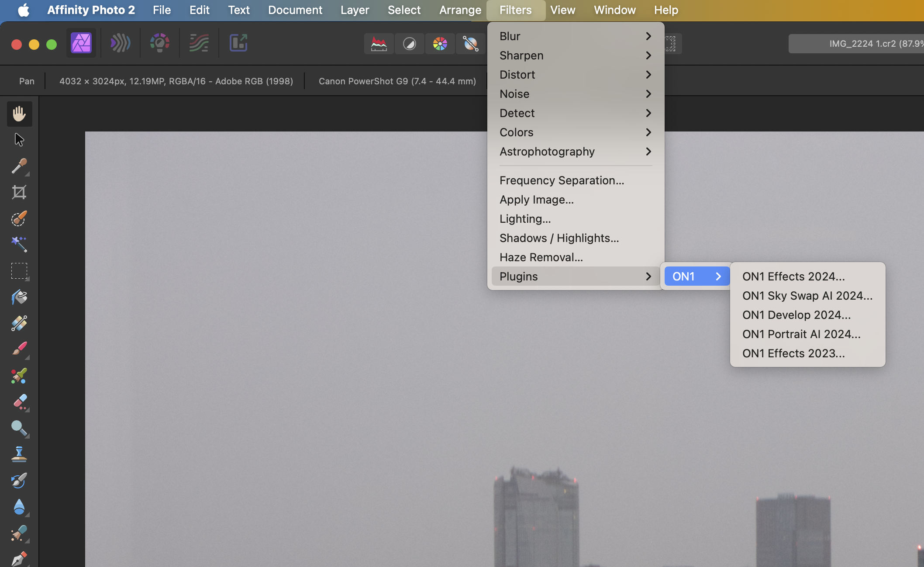Expand the Sharpen submenu

(576, 55)
